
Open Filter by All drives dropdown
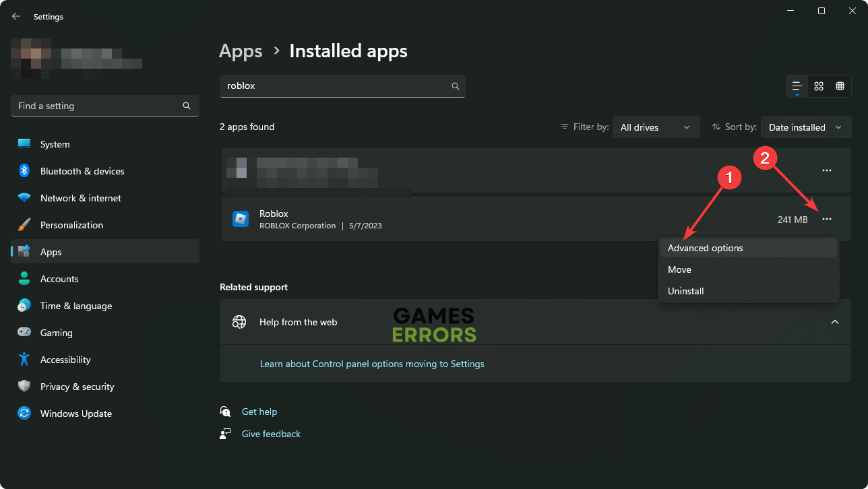tap(655, 127)
